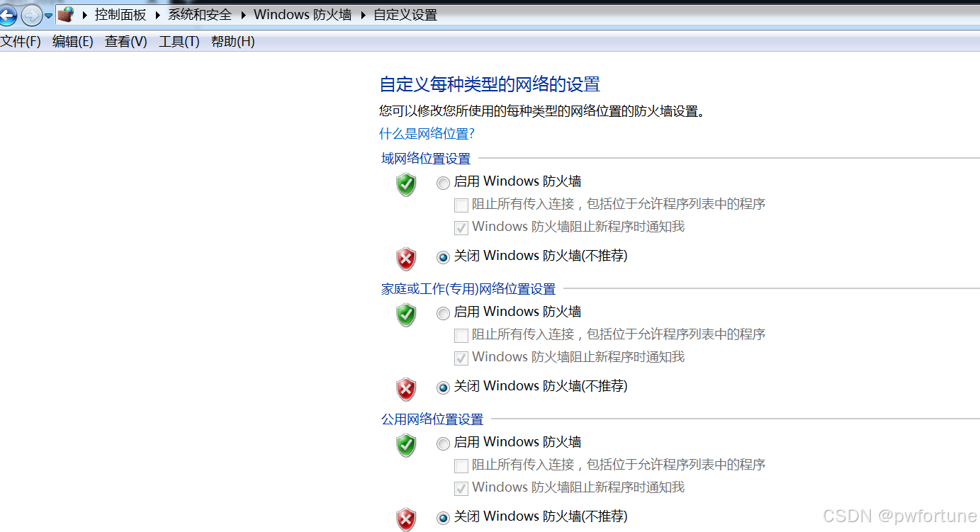
Task: Go to Windows 防火墙 in the address bar
Action: click(x=303, y=15)
